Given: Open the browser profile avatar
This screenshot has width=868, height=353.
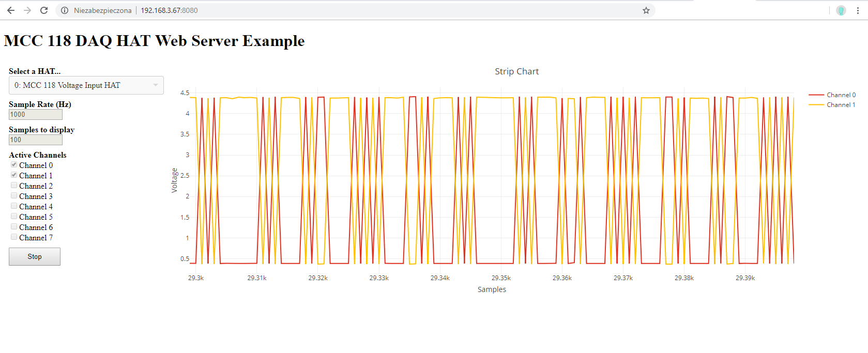Looking at the screenshot, I should pos(841,10).
